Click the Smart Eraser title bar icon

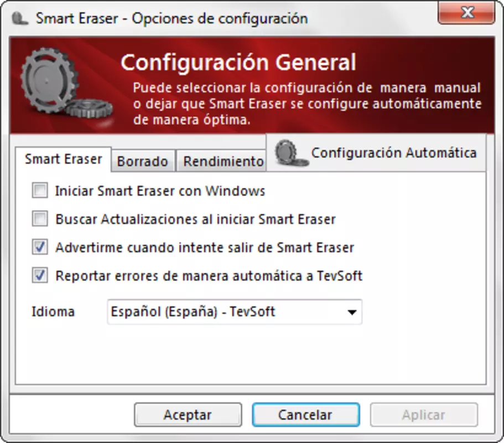click(19, 19)
